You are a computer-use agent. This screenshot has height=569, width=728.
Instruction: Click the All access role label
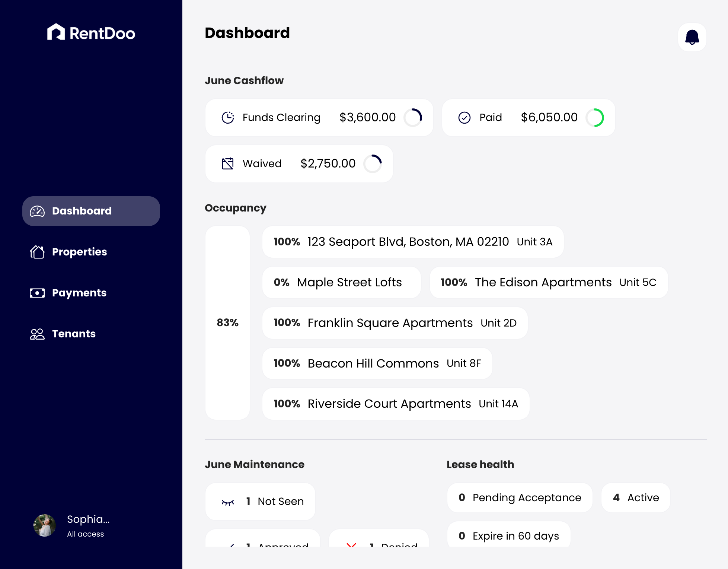86,534
